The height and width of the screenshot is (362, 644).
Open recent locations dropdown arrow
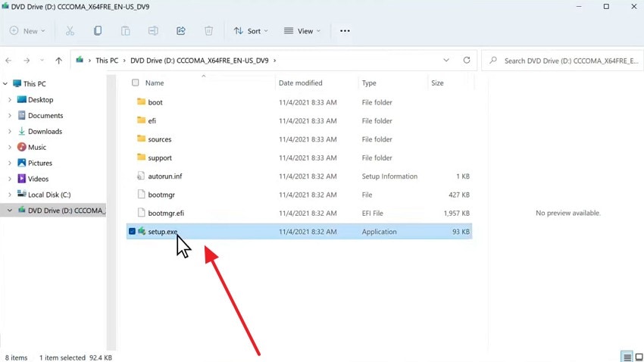coord(42,61)
